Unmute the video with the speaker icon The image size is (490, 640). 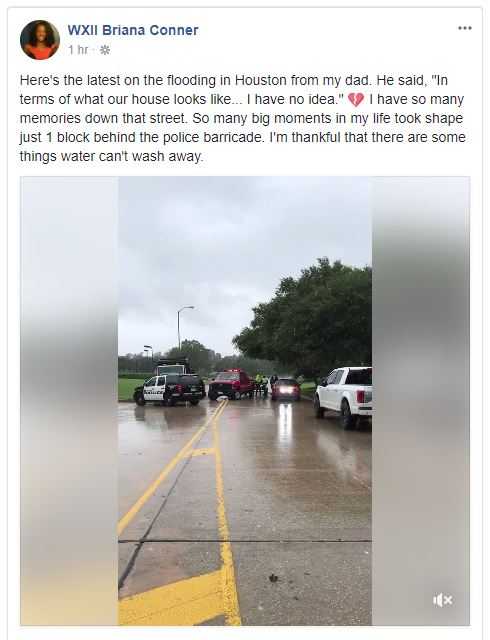pyautogui.click(x=442, y=600)
